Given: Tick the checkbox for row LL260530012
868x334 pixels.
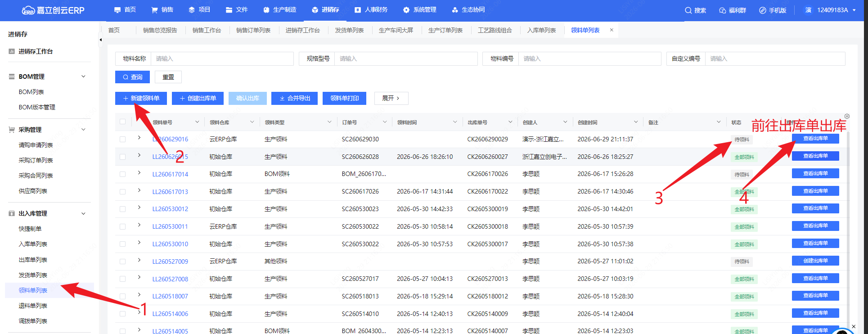Looking at the screenshot, I should [122, 209].
